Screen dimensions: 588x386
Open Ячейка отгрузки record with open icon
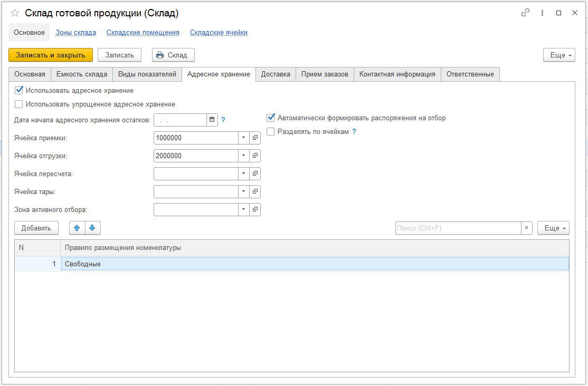255,156
